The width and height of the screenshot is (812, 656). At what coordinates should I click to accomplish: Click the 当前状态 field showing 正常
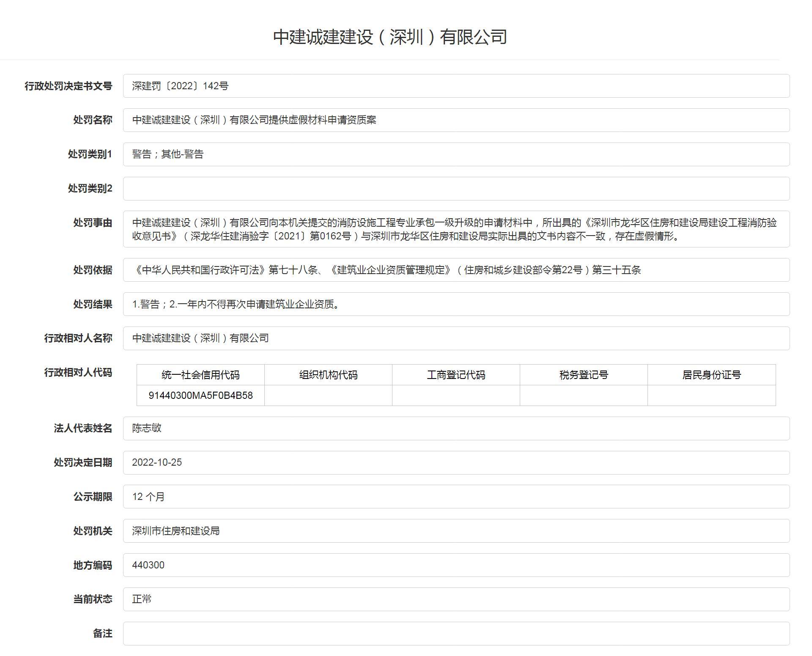[456, 599]
